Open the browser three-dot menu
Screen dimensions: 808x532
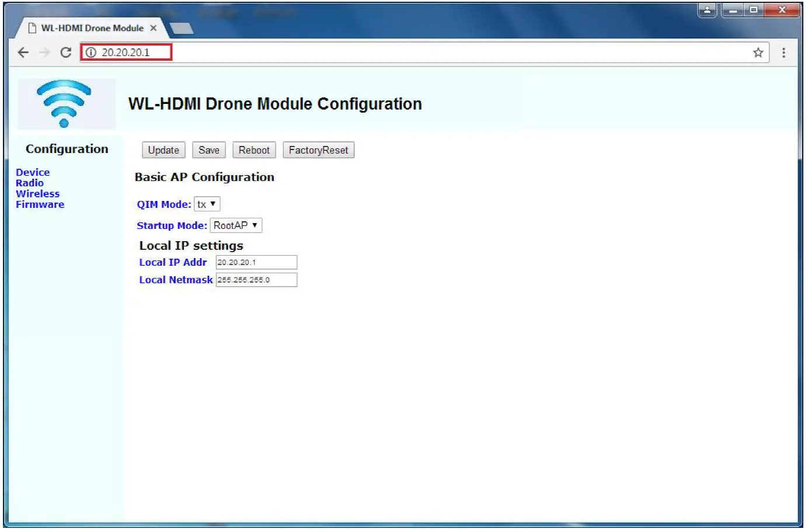pos(783,53)
